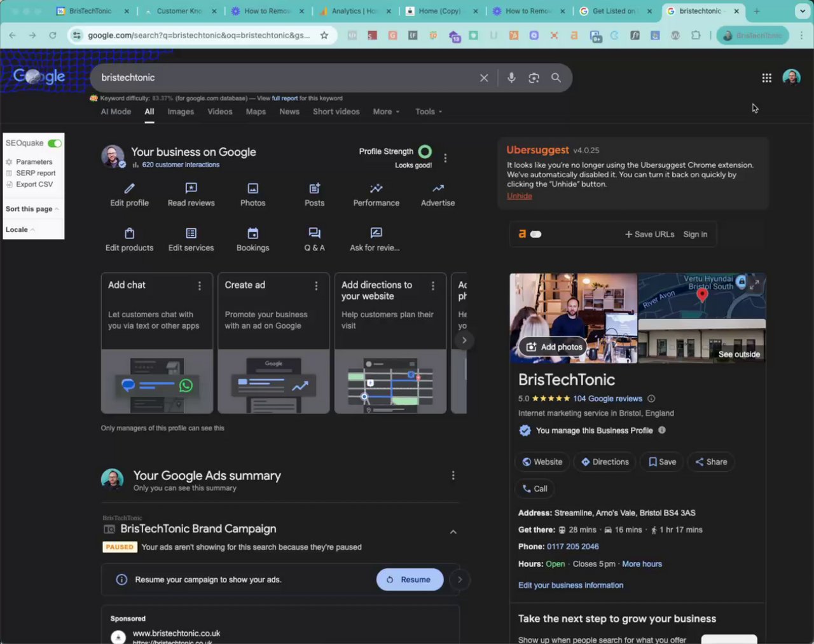This screenshot has width=814, height=644.
Task: Click Save button in knowledge panel
Action: click(662, 462)
